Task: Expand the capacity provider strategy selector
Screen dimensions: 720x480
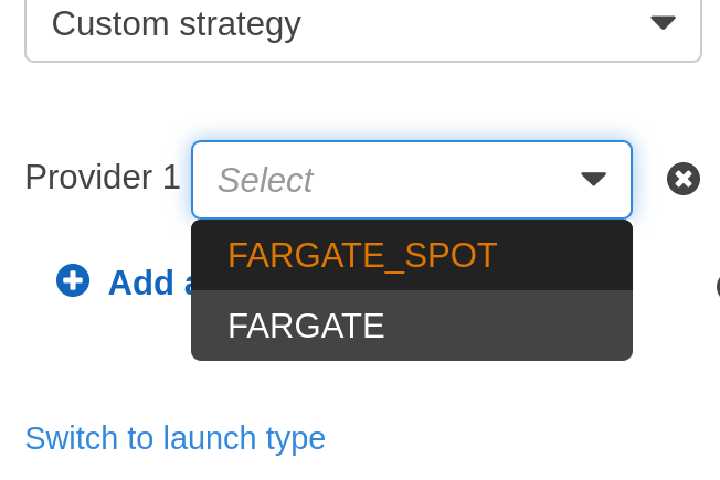Action: pyautogui.click(x=362, y=24)
